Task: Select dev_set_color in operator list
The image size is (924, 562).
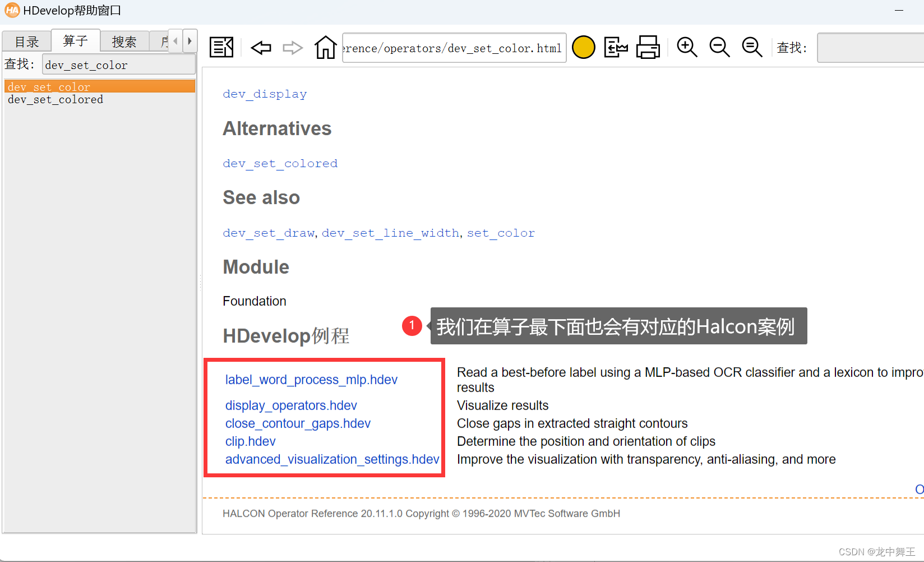Action: [100, 86]
